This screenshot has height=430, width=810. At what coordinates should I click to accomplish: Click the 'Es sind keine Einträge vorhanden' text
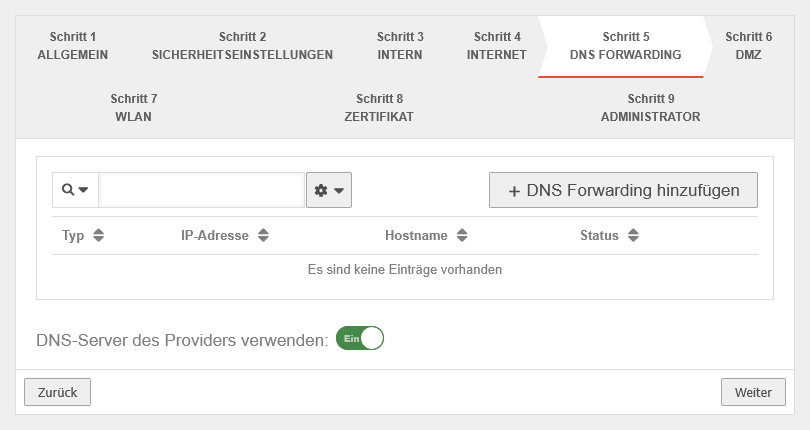point(405,270)
